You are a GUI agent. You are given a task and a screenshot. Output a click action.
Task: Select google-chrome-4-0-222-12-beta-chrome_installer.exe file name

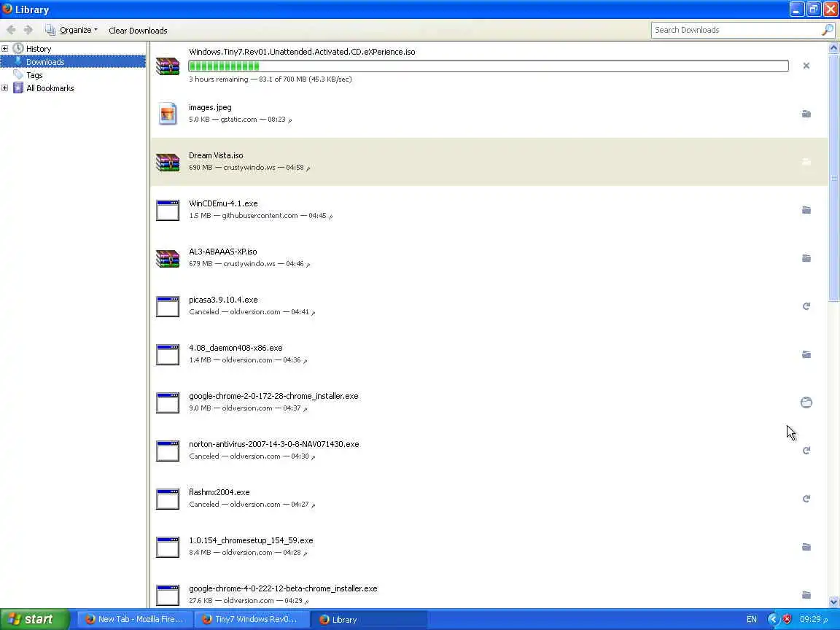click(283, 588)
